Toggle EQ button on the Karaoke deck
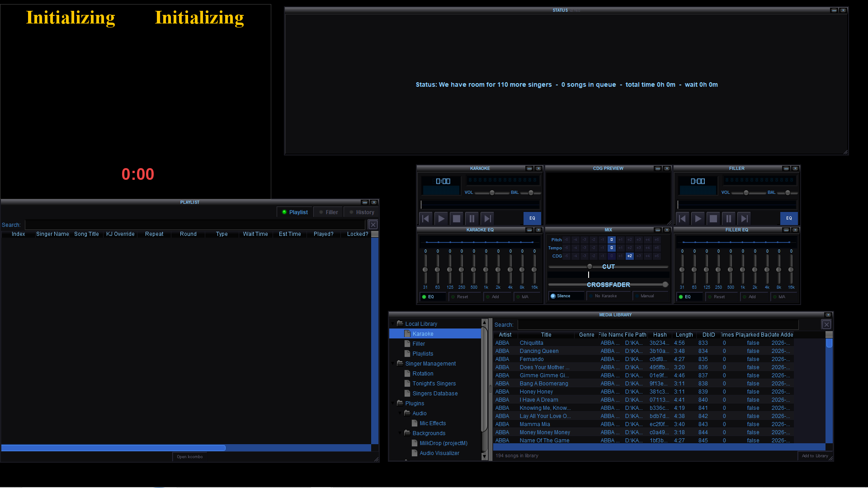Image resolution: width=868 pixels, height=488 pixels. click(532, 218)
